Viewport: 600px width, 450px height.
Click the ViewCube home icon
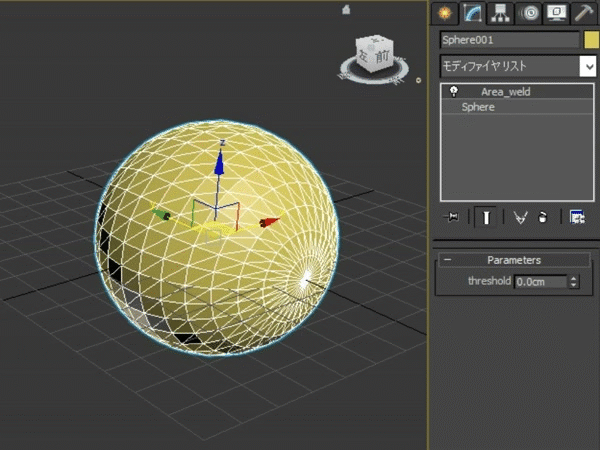coord(346,10)
